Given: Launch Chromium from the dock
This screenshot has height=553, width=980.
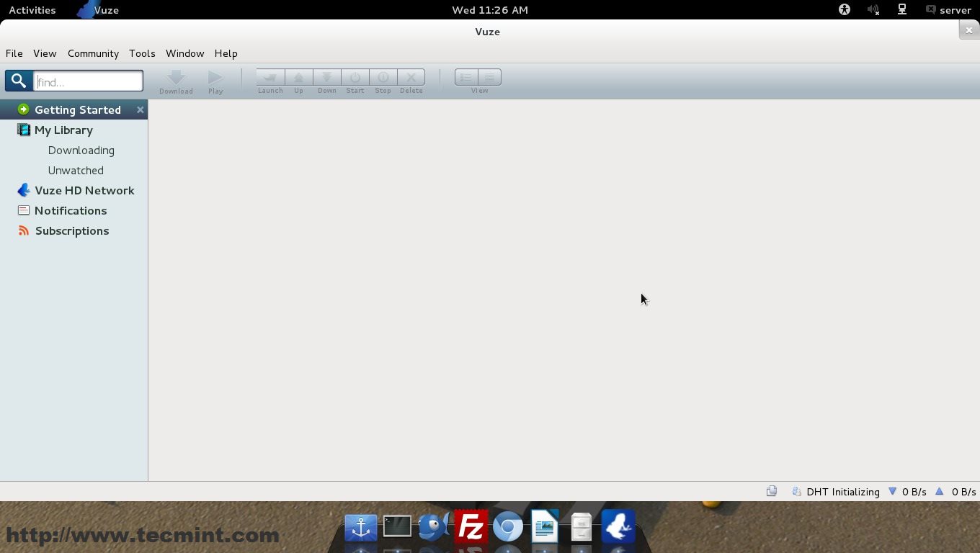Looking at the screenshot, I should tap(508, 527).
